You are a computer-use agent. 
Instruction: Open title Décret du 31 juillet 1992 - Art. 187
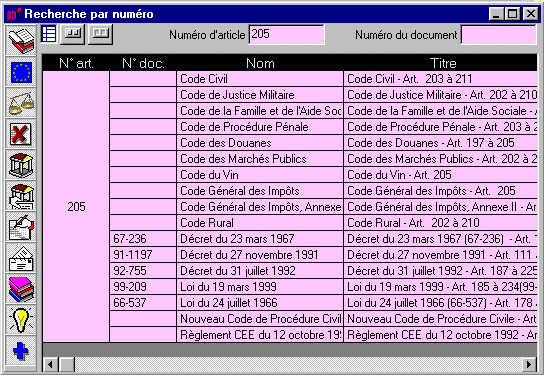(x=441, y=271)
